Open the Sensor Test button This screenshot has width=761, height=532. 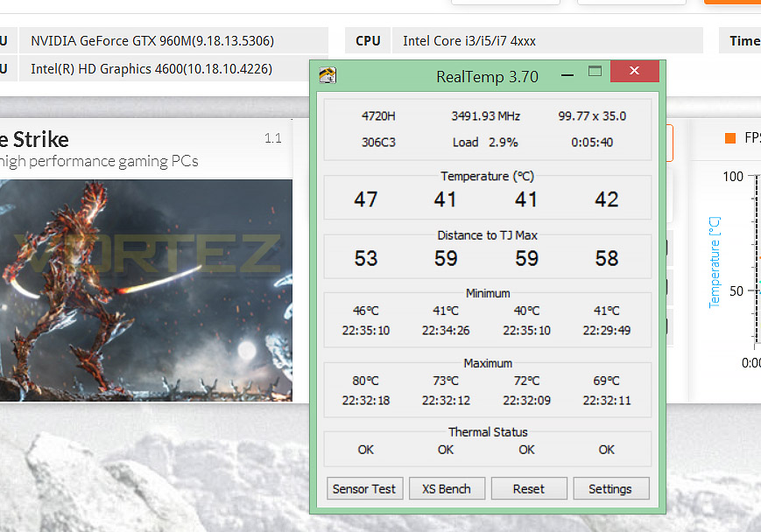click(x=364, y=488)
